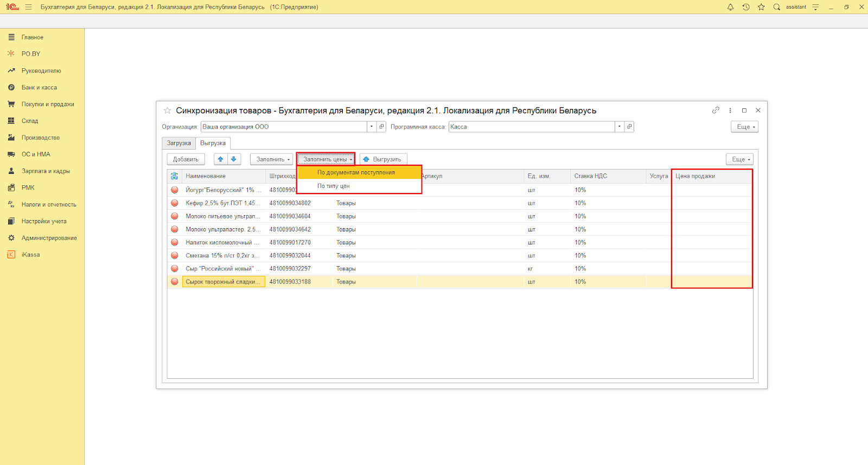Open the Еще dropdown above the table
The height and width of the screenshot is (465, 868).
739,159
